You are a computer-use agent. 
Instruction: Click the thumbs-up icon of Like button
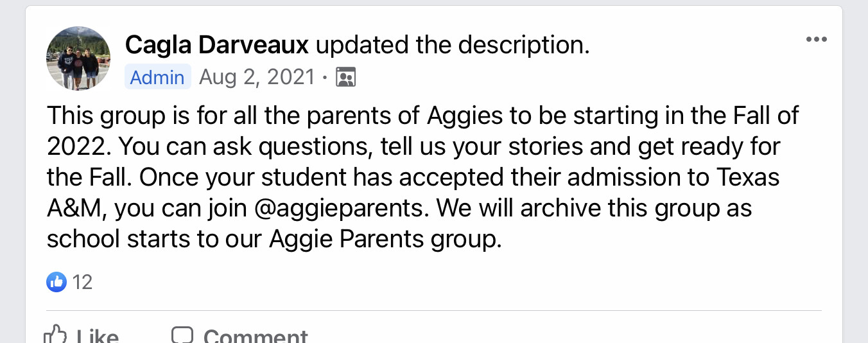click(x=55, y=335)
